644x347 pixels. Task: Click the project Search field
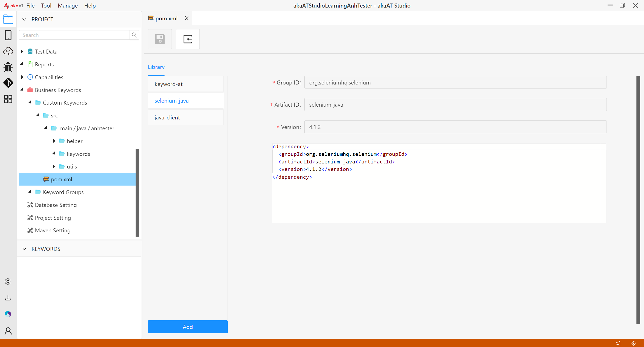74,35
